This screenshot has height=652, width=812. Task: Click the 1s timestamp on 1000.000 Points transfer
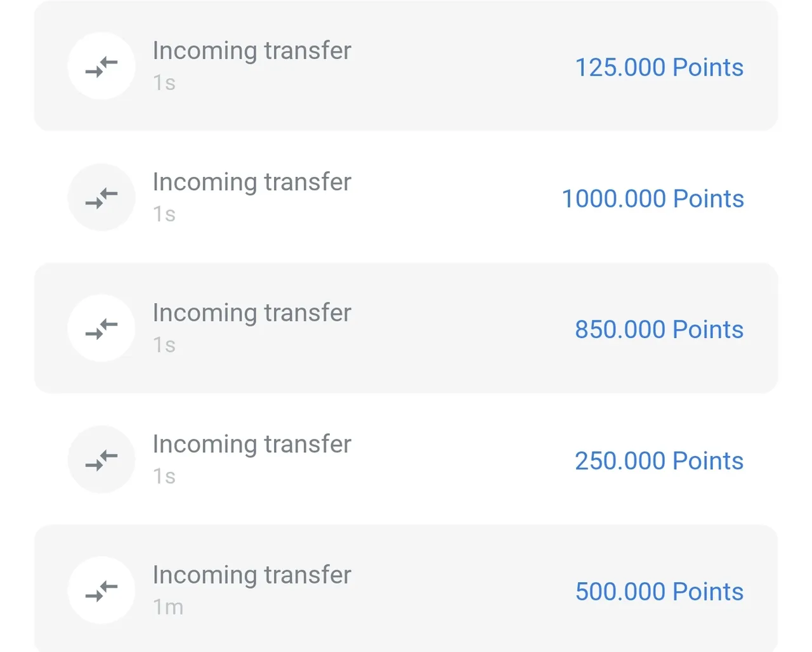[164, 214]
